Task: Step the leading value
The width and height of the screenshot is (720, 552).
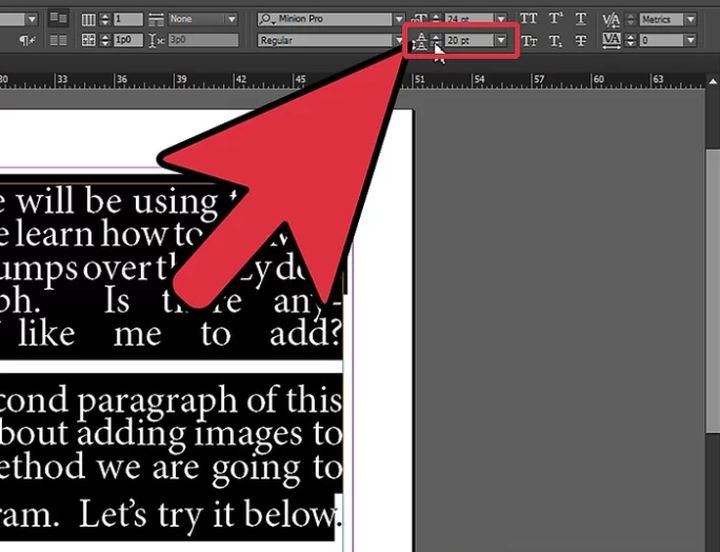Action: 436,40
